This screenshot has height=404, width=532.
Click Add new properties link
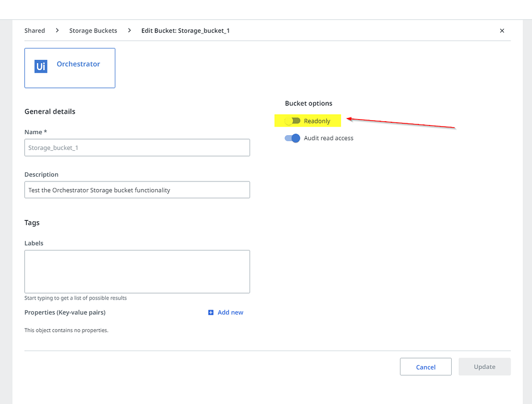230,312
